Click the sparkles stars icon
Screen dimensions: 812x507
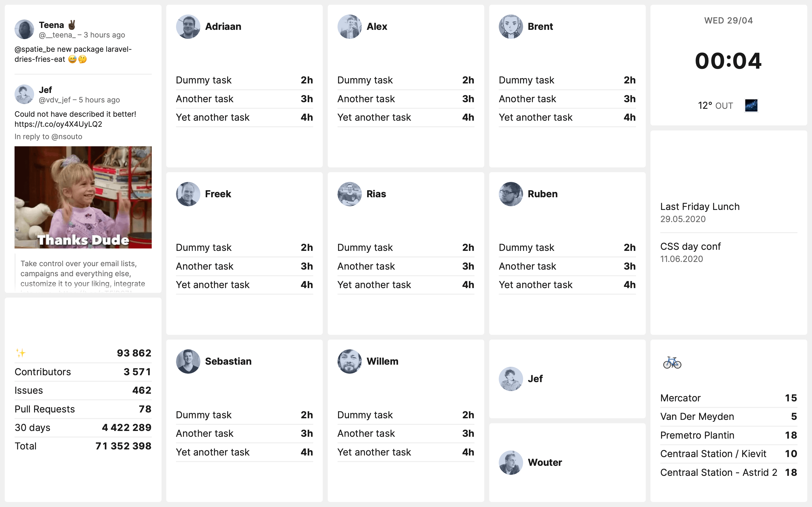tap(21, 353)
